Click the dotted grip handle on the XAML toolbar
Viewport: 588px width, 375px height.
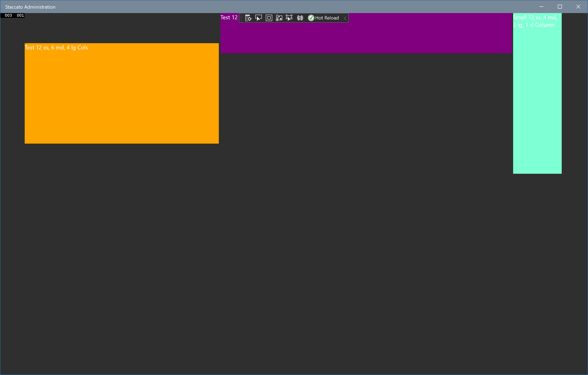[241, 18]
